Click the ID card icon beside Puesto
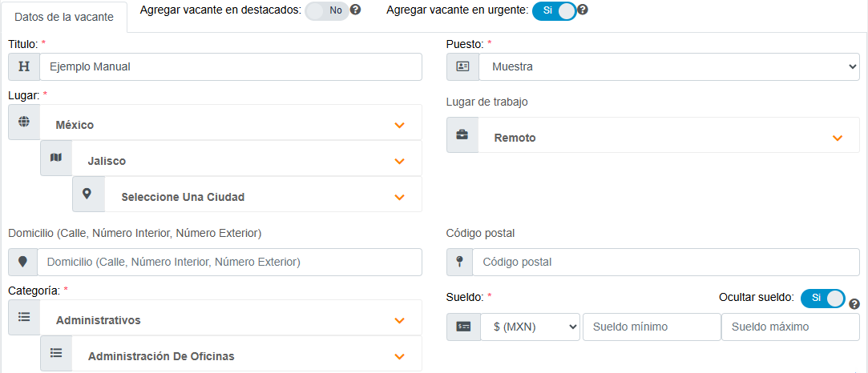Image resolution: width=868 pixels, height=373 pixels. pos(462,67)
